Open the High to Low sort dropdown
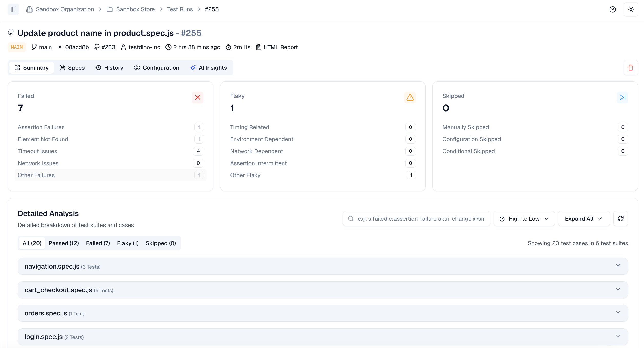The height and width of the screenshot is (348, 644). tap(524, 219)
